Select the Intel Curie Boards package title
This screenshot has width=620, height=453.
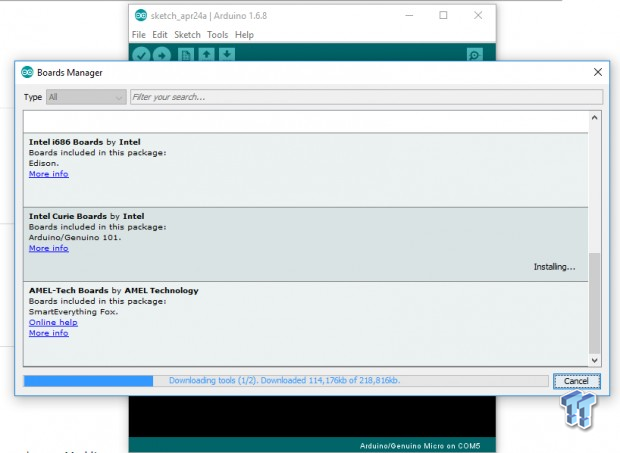tap(87, 216)
